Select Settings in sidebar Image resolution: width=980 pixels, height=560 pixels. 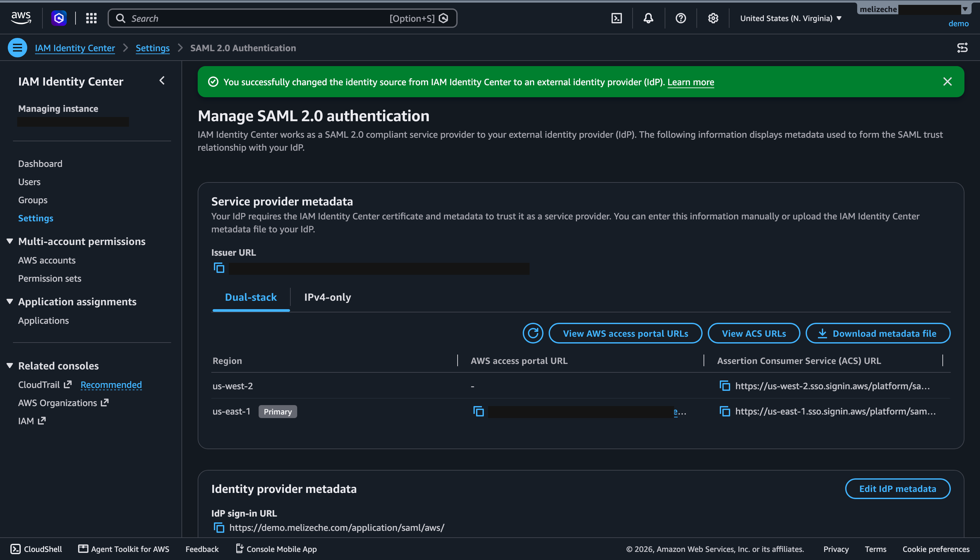tap(36, 218)
